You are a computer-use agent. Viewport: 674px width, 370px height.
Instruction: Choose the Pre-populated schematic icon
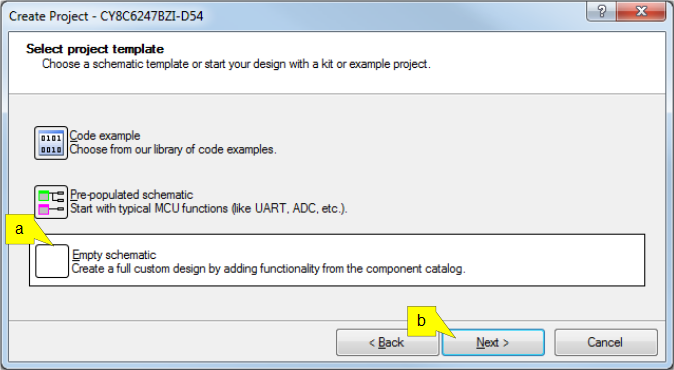click(51, 202)
